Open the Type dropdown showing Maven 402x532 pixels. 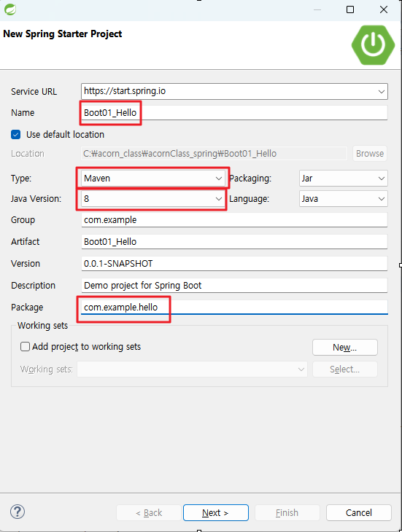(x=152, y=179)
